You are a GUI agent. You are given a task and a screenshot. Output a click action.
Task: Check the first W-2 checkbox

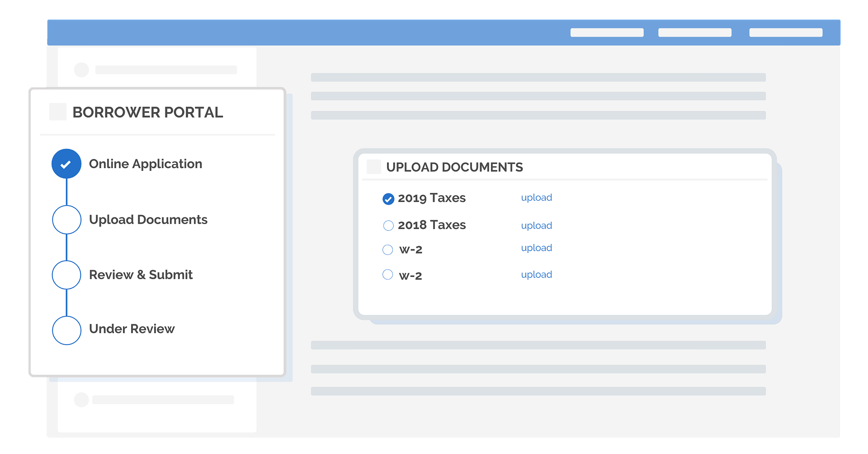pyautogui.click(x=387, y=250)
